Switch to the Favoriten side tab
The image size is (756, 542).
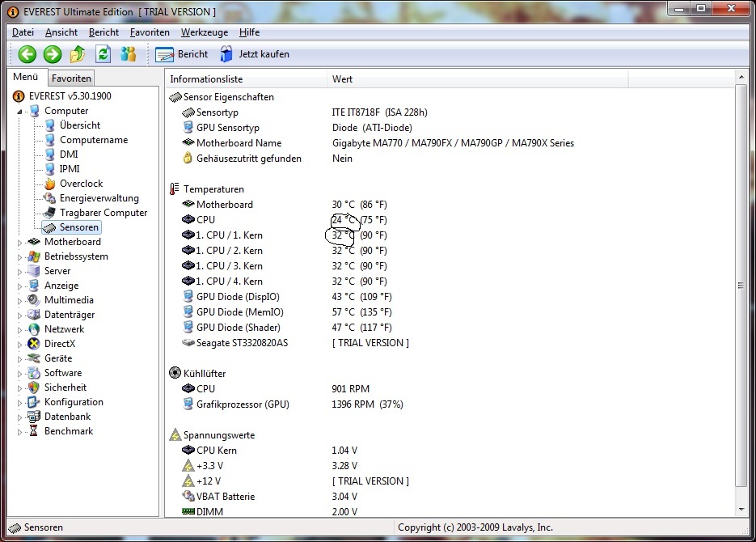[x=71, y=78]
